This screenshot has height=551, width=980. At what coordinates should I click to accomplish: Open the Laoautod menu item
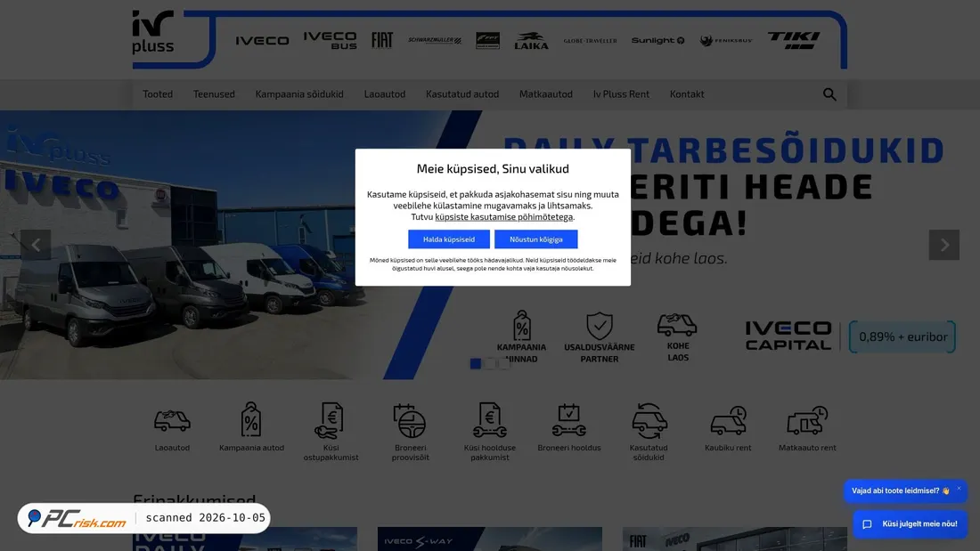pos(384,94)
